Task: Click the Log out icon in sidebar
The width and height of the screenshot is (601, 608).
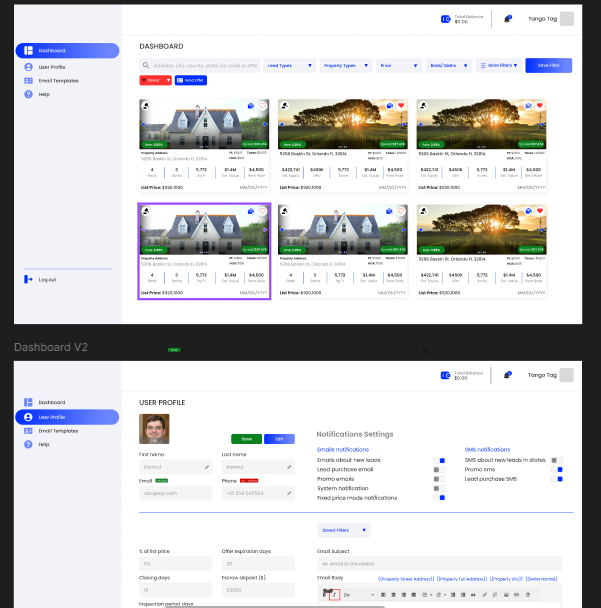Action: 28,279
